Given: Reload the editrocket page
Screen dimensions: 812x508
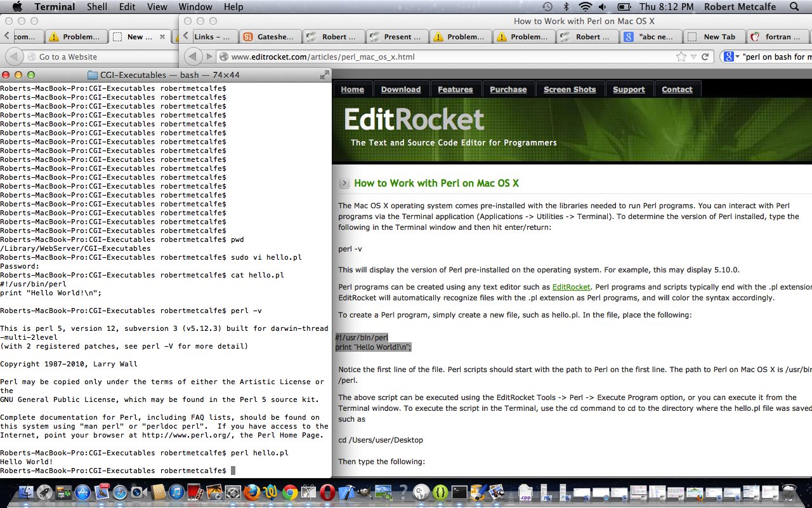Looking at the screenshot, I should [x=705, y=57].
